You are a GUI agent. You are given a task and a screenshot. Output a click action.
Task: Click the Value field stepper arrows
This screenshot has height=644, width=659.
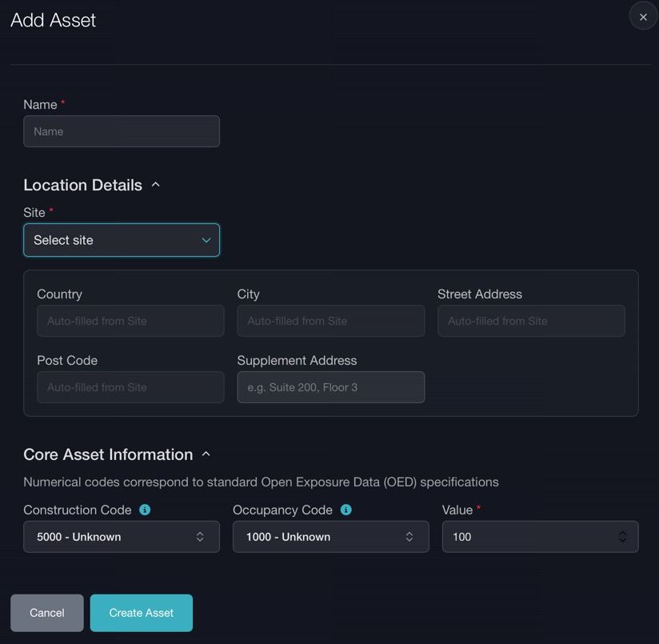[622, 537]
